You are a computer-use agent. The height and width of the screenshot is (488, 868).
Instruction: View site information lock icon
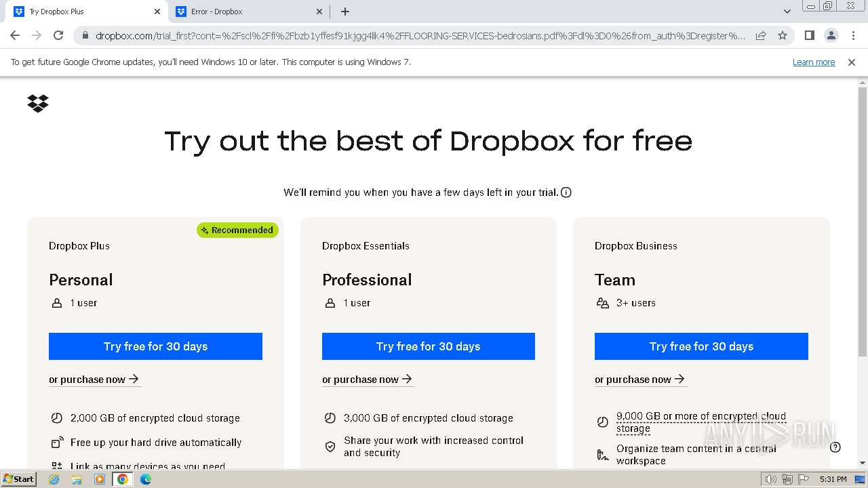point(85,35)
